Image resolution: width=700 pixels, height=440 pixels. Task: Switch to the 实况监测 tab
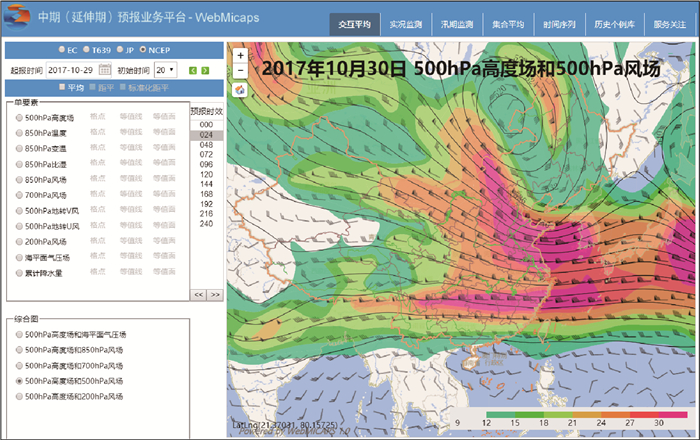click(x=406, y=24)
